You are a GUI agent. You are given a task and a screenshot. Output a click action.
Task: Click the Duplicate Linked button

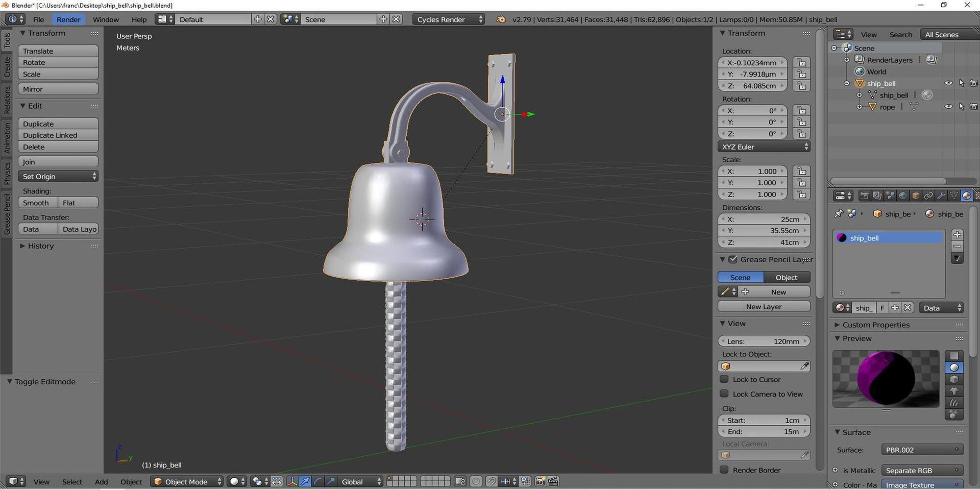point(58,135)
